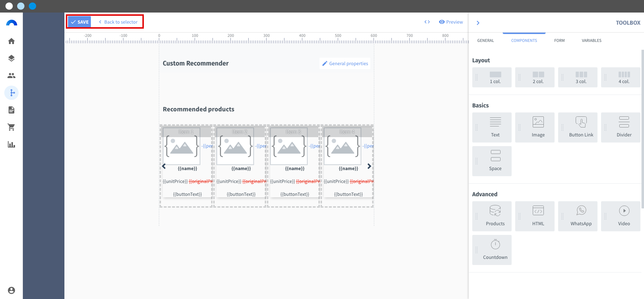This screenshot has height=299, width=644.
Task: Open the document icon in sidebar
Action: 11,110
